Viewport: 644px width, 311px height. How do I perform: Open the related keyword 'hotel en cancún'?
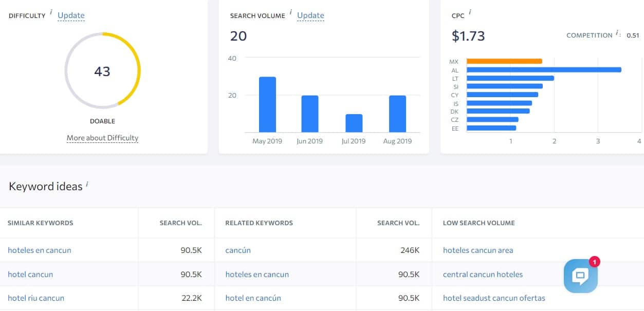pos(253,298)
